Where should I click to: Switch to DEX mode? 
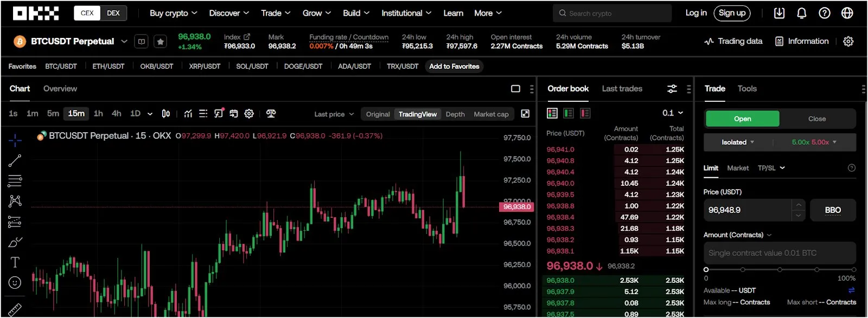(x=113, y=13)
